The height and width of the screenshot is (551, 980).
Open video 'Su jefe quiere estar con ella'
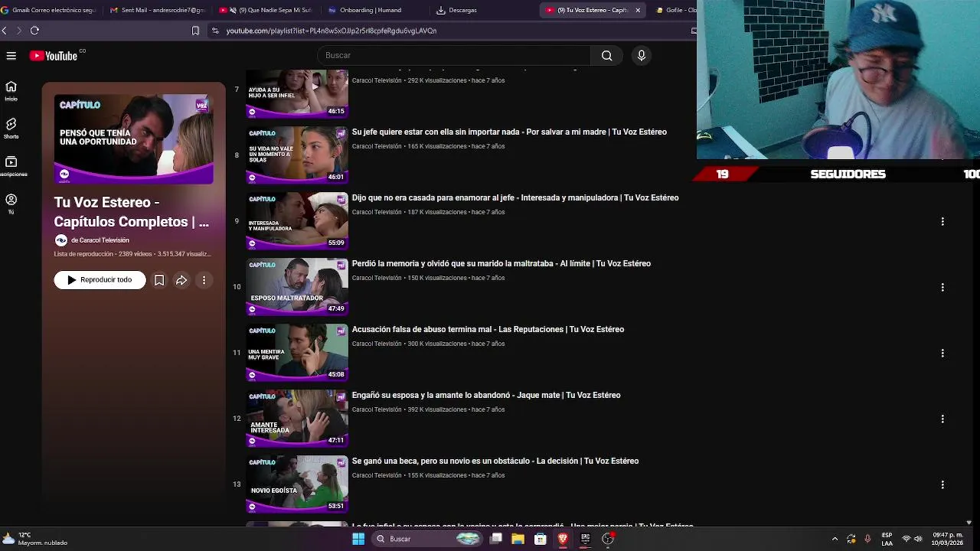click(509, 132)
